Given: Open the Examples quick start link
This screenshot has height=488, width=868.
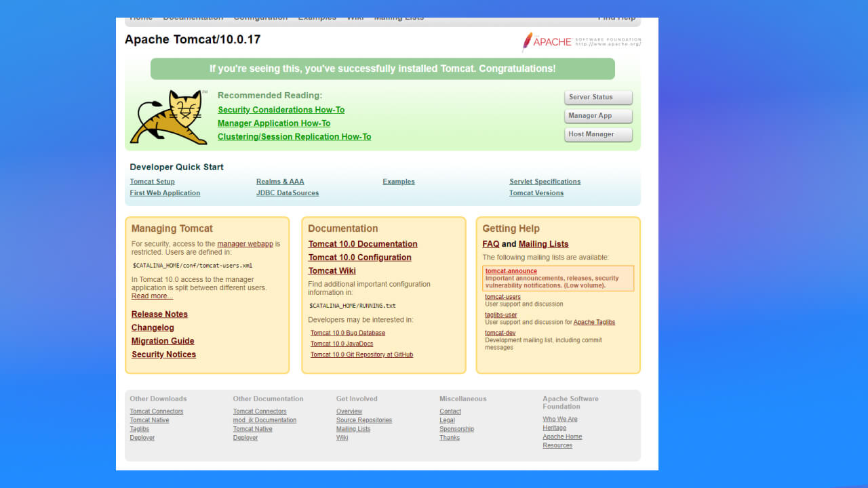Looking at the screenshot, I should 399,182.
